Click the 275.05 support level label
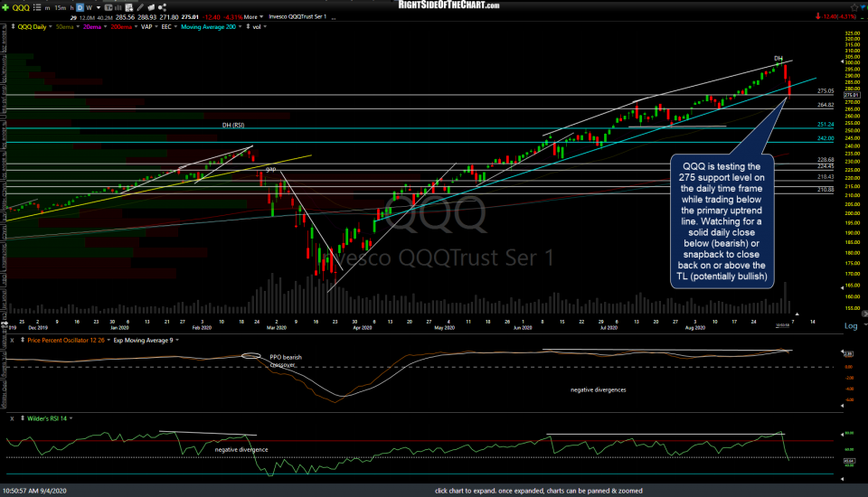Screen dimensions: 868x497 point(826,90)
